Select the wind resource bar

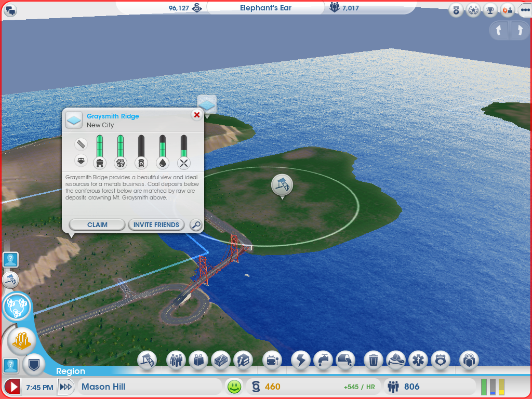183,152
